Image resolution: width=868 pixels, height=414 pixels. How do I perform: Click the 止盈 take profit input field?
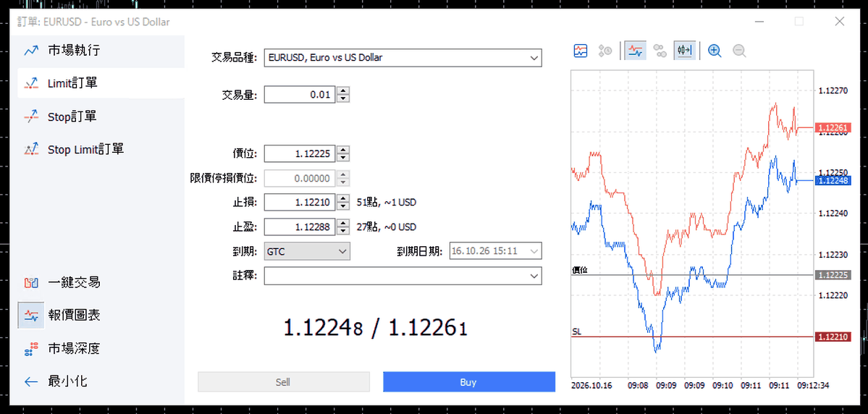300,227
